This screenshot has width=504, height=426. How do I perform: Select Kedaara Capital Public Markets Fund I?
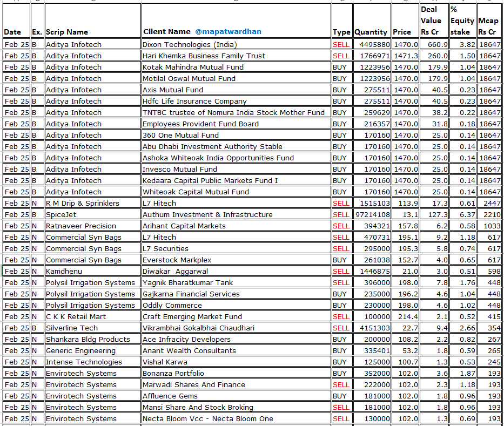pyautogui.click(x=236, y=180)
